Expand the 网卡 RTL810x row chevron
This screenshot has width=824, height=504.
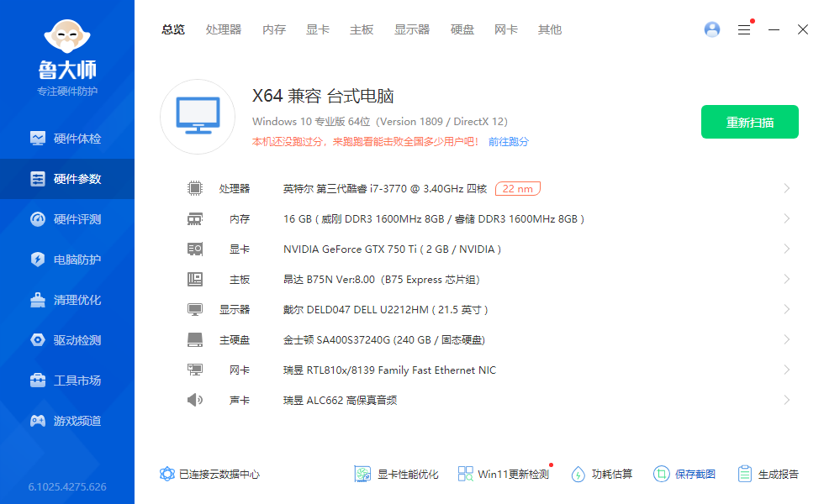pyautogui.click(x=787, y=370)
